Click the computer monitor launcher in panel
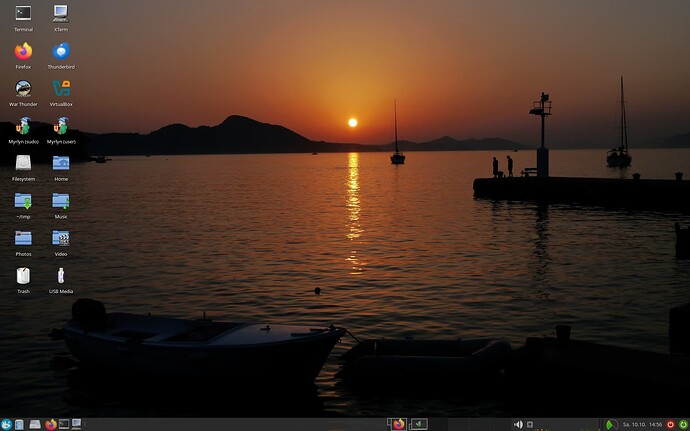Screen dimensions: 690x431 [77, 424]
